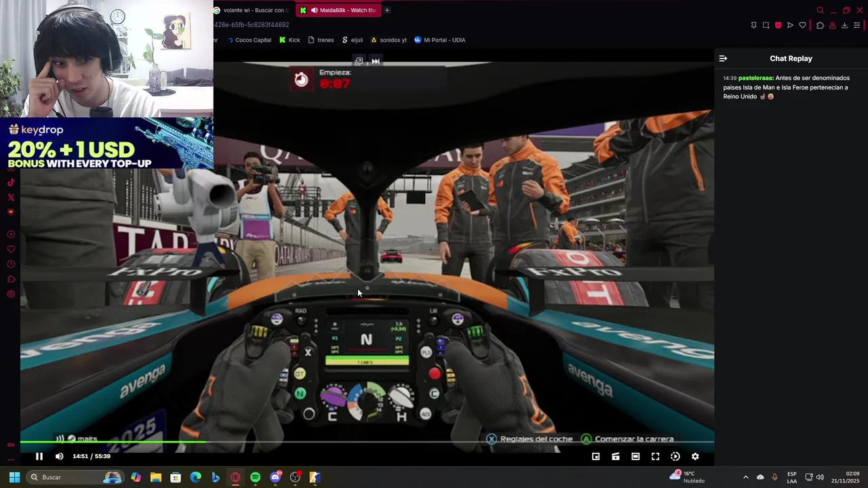868x488 pixels.
Task: Open the sonidos yt bookmark
Action: (389, 40)
